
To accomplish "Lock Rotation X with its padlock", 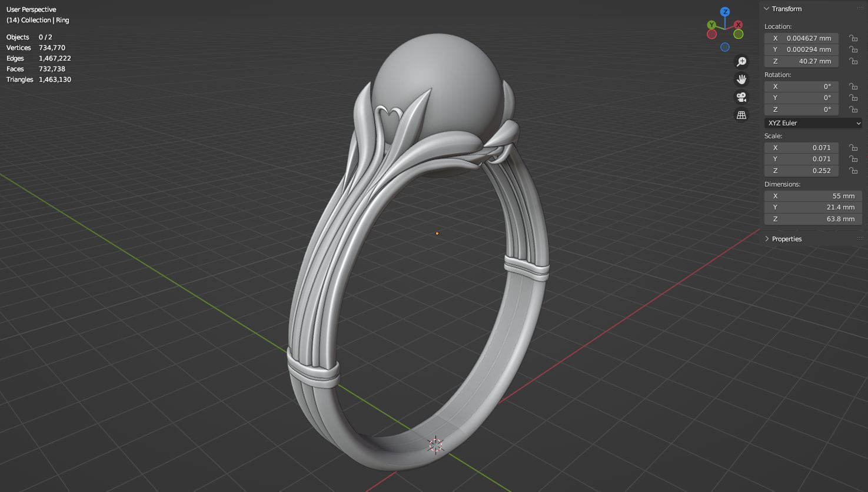I will point(853,87).
